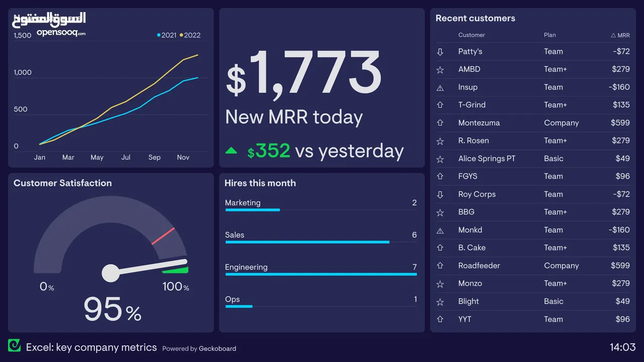
Task: Click the 1,000 label on chart axis
Action: click(x=23, y=72)
